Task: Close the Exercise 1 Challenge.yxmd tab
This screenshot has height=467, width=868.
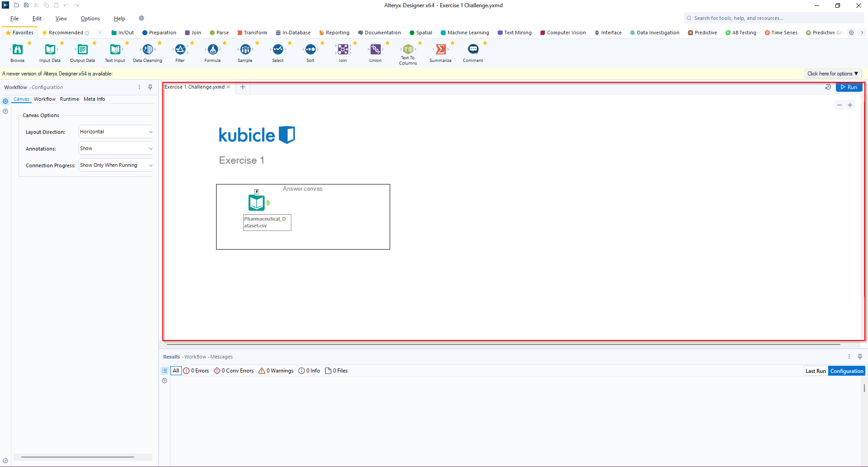Action: coord(228,87)
